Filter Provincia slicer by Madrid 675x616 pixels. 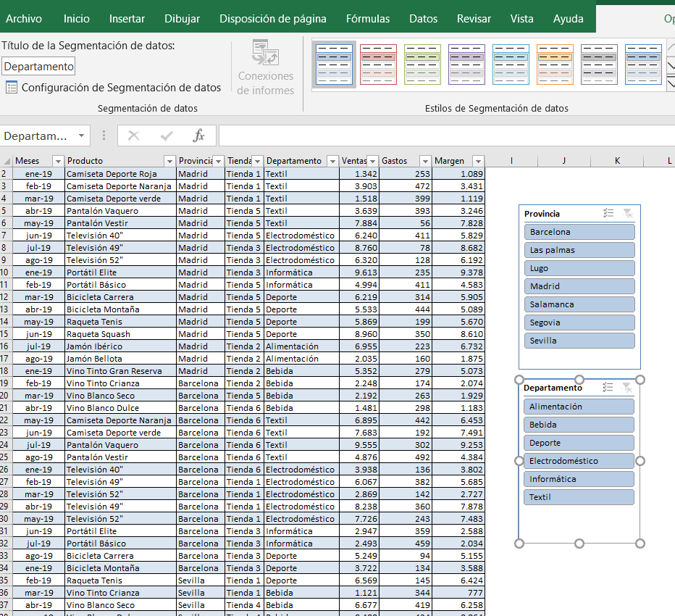point(579,286)
